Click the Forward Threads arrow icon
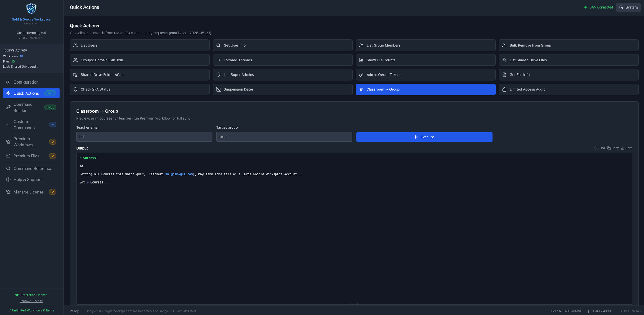The width and height of the screenshot is (644, 315). tap(218, 60)
